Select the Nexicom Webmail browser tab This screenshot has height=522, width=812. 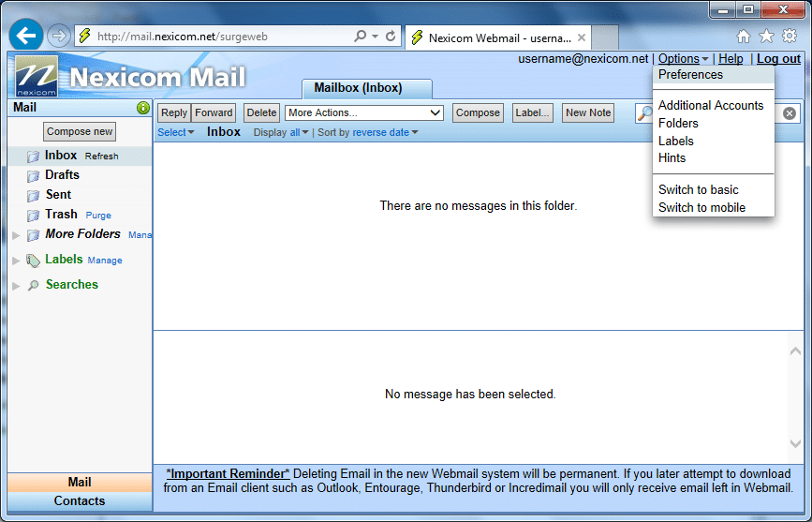pos(498,37)
